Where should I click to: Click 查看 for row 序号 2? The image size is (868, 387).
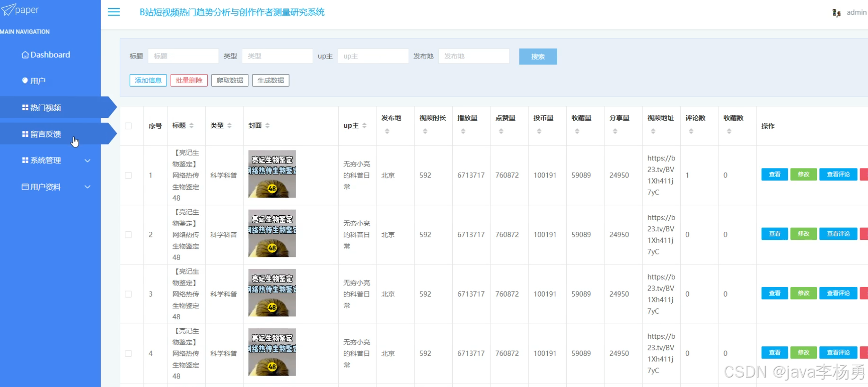(x=774, y=234)
